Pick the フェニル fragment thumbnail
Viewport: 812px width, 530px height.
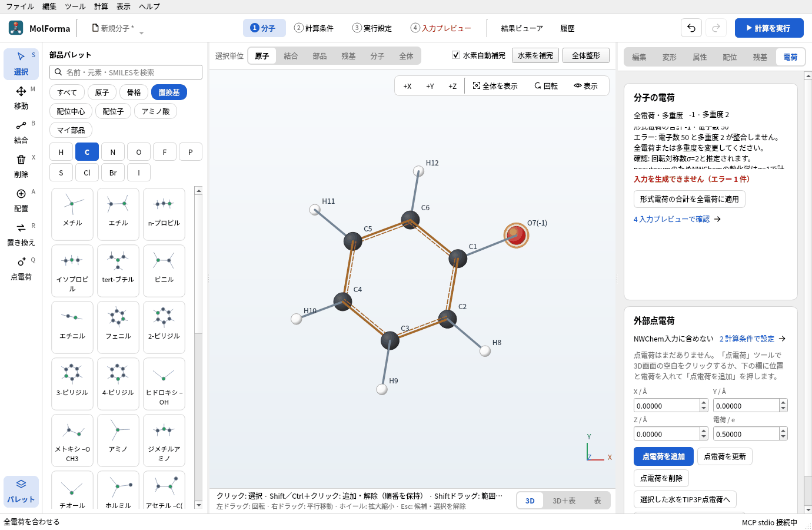(x=118, y=327)
